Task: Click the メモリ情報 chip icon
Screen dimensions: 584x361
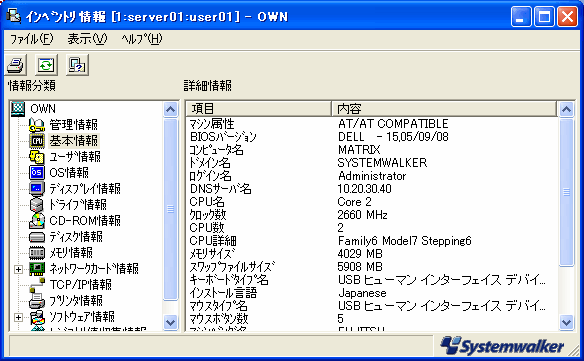Action: point(37,253)
